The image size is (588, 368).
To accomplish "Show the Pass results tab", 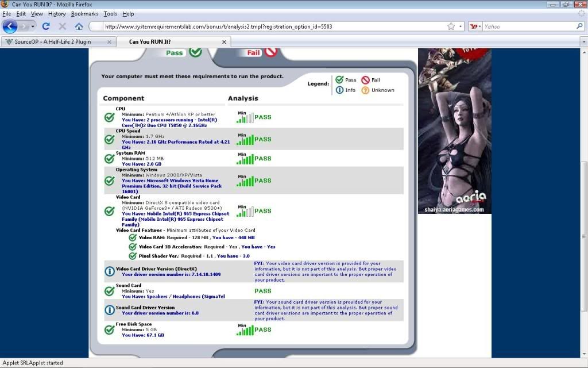I will [184, 52].
